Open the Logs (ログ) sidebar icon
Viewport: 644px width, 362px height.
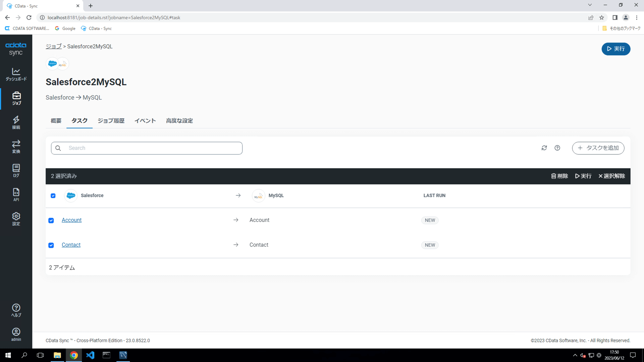point(16,171)
